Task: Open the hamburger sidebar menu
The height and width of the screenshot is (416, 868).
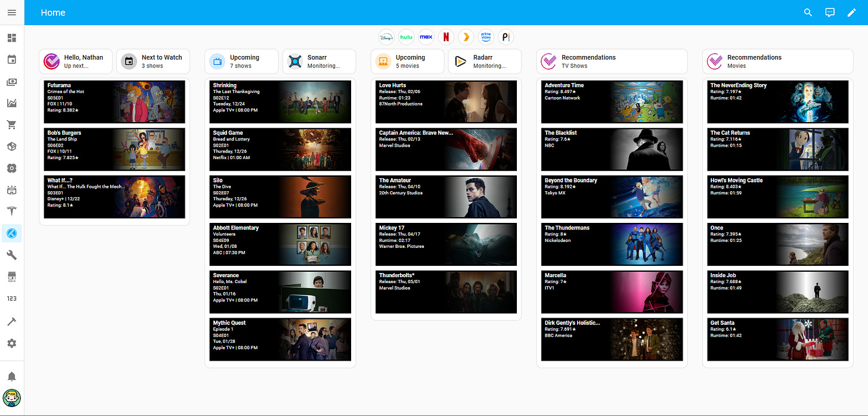Action: (12, 13)
